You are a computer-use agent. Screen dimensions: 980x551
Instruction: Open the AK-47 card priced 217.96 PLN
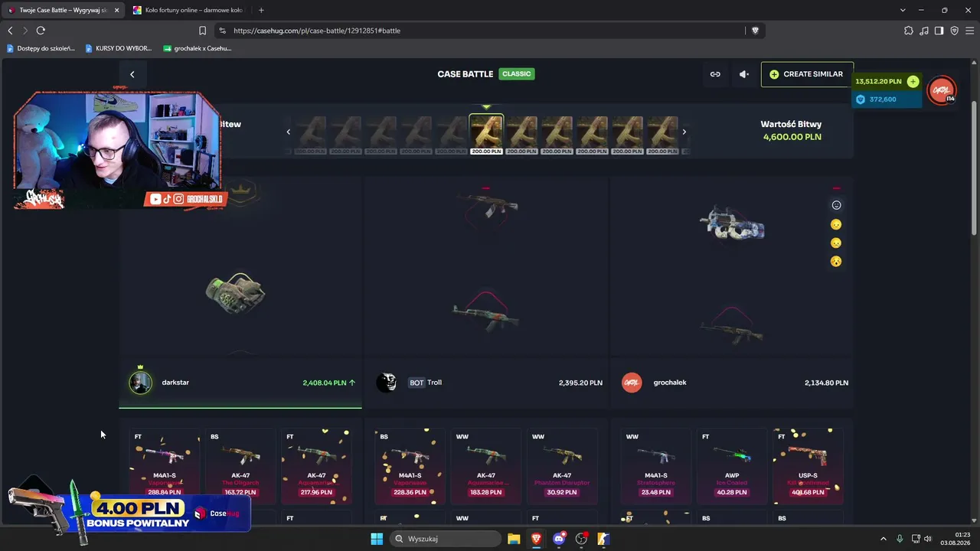click(316, 465)
